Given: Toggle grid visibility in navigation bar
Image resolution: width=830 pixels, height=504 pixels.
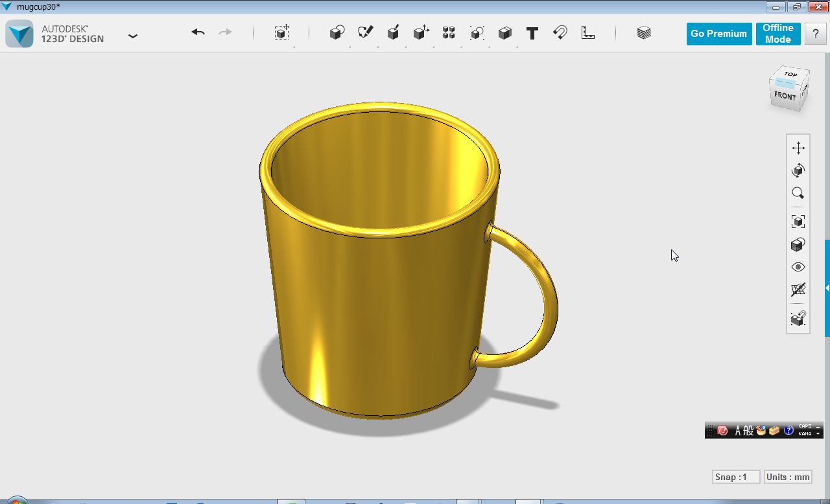Looking at the screenshot, I should point(798,290).
